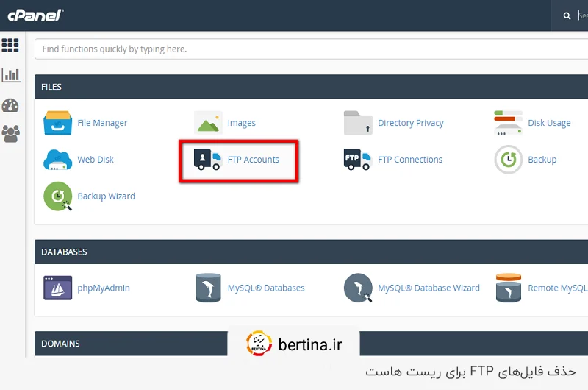Open the sidebar statistics bar chart icon
588x390 pixels.
tap(11, 75)
